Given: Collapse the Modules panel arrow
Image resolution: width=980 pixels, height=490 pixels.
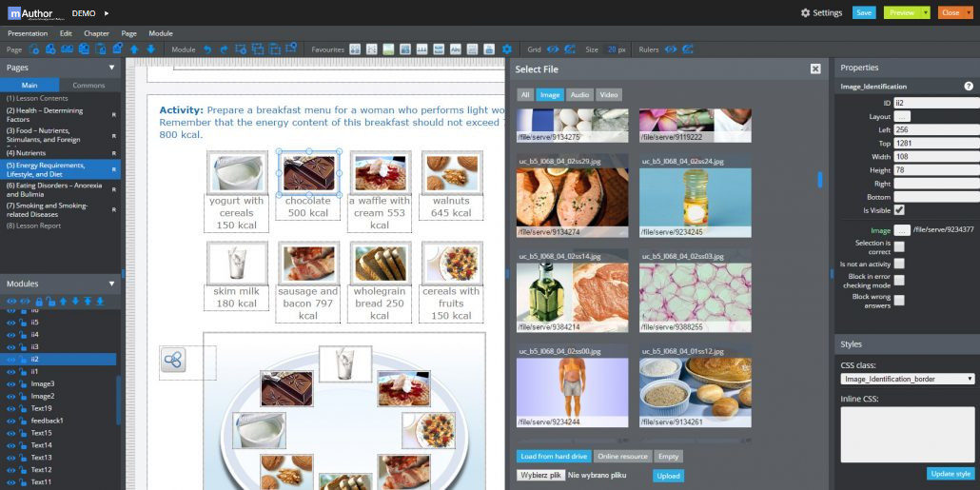Looking at the screenshot, I should [x=112, y=284].
